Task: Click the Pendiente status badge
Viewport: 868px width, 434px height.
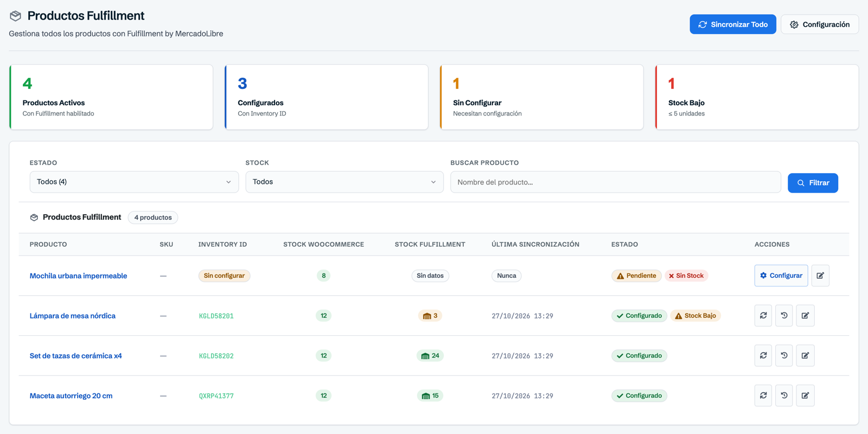Action: [x=636, y=276]
